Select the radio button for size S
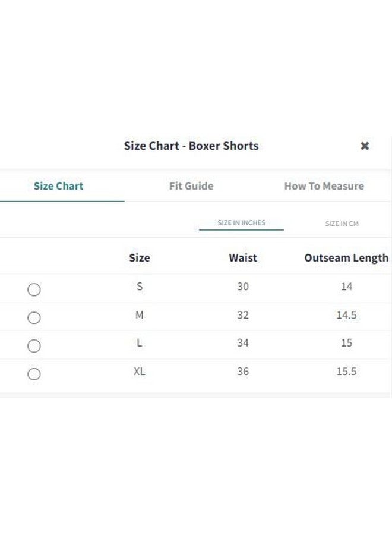Image resolution: width=392 pixels, height=535 pixels. coord(34,289)
